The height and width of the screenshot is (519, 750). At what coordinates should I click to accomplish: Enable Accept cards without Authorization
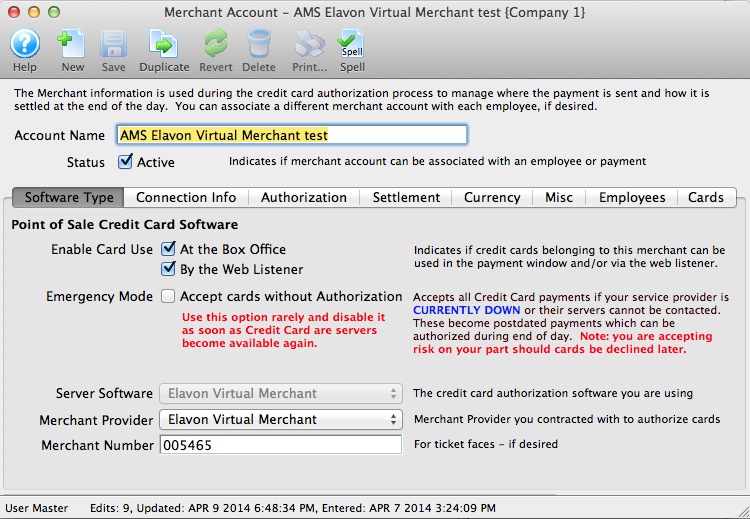[168, 297]
